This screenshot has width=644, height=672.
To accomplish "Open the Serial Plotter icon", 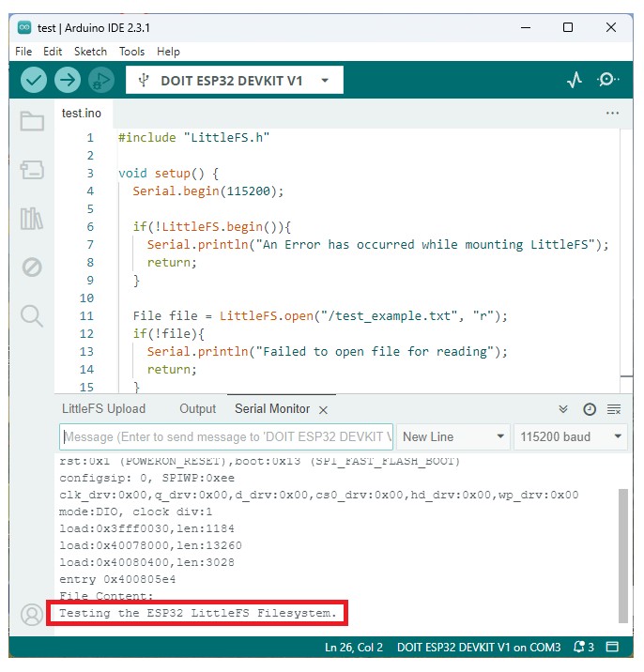I will pyautogui.click(x=575, y=81).
